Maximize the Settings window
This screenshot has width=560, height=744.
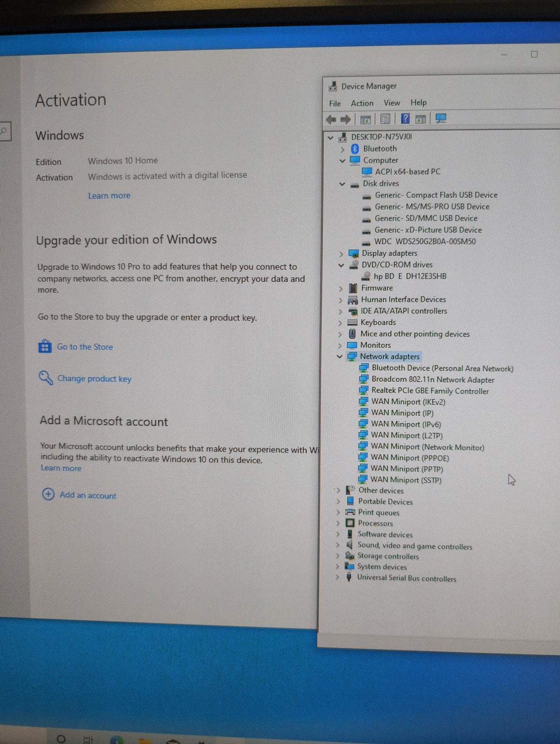point(534,55)
